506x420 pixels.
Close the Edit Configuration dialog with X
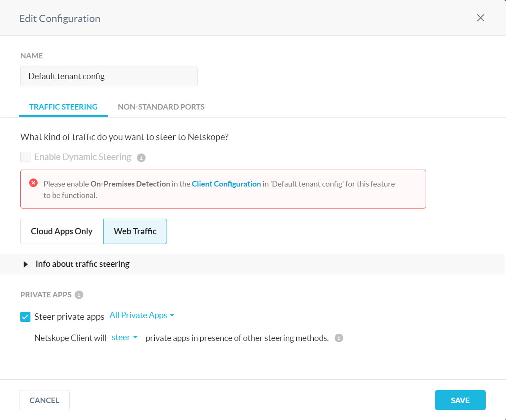(480, 18)
